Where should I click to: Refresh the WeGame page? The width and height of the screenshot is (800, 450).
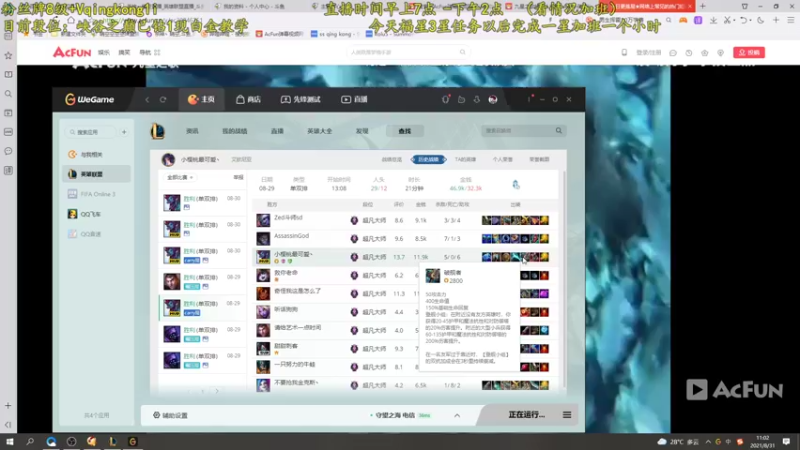pos(163,99)
